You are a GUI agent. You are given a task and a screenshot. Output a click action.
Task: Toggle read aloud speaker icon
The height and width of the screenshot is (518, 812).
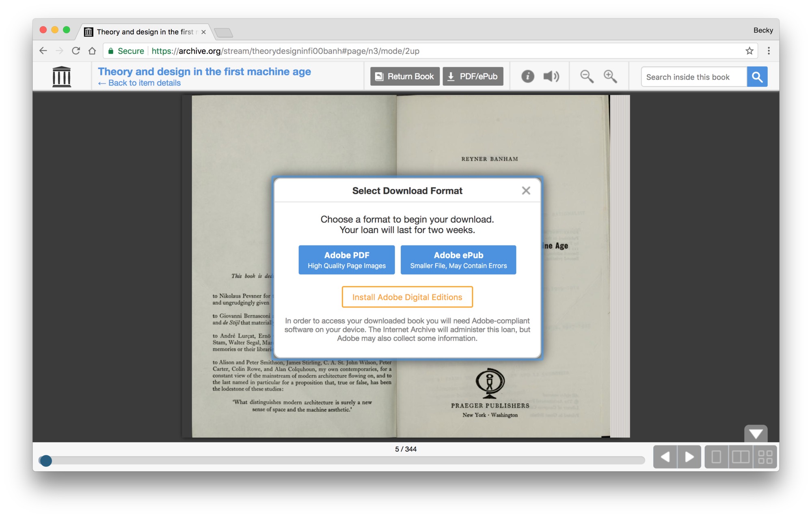click(551, 76)
